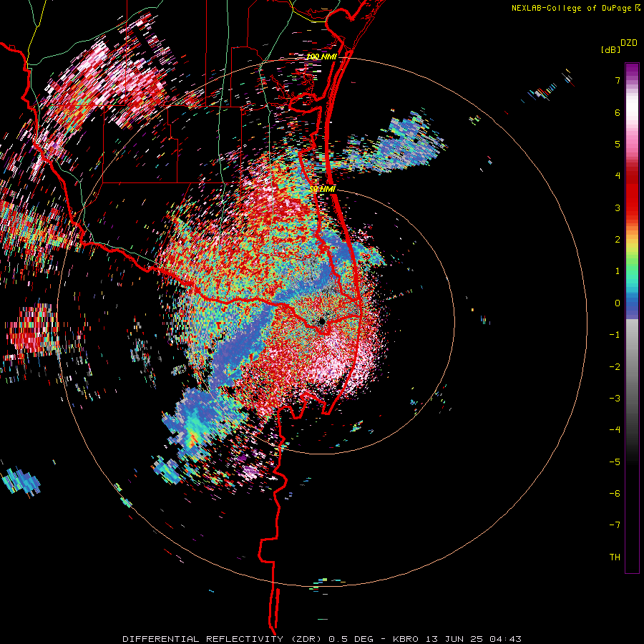644x644 pixels.
Task: Select the 0 dB tick label on the scale
Action: (618, 303)
